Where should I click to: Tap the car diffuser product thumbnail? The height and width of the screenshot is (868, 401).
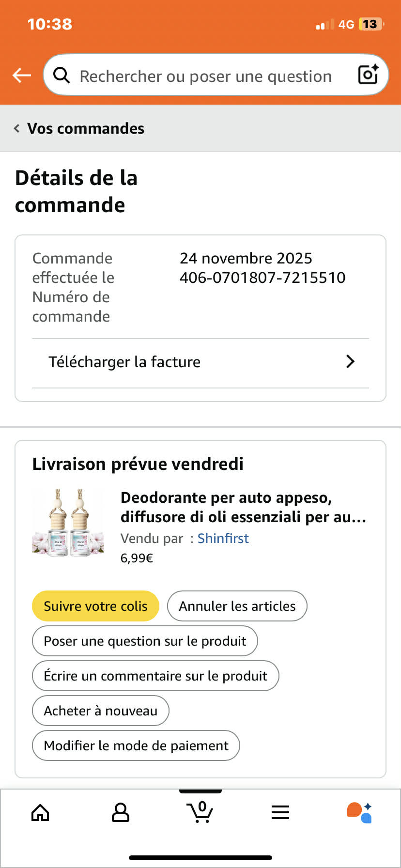pyautogui.click(x=68, y=522)
